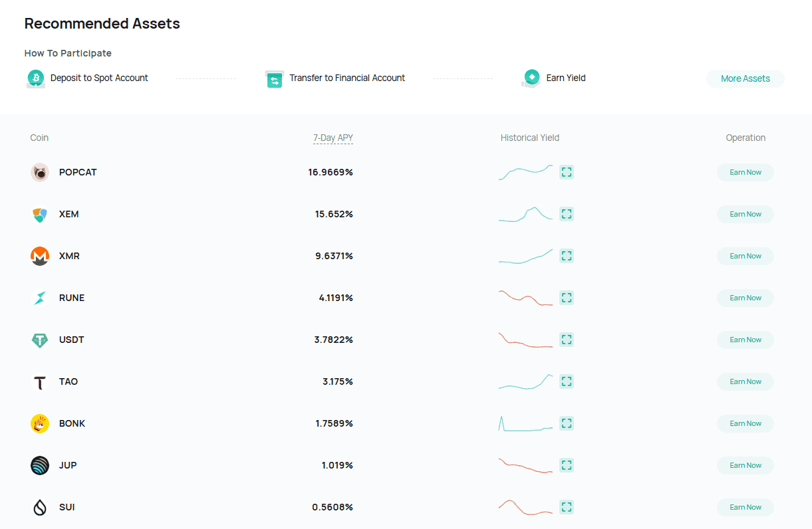Click the BONK coin icon
Screen dimensions: 812x529
[x=40, y=423]
